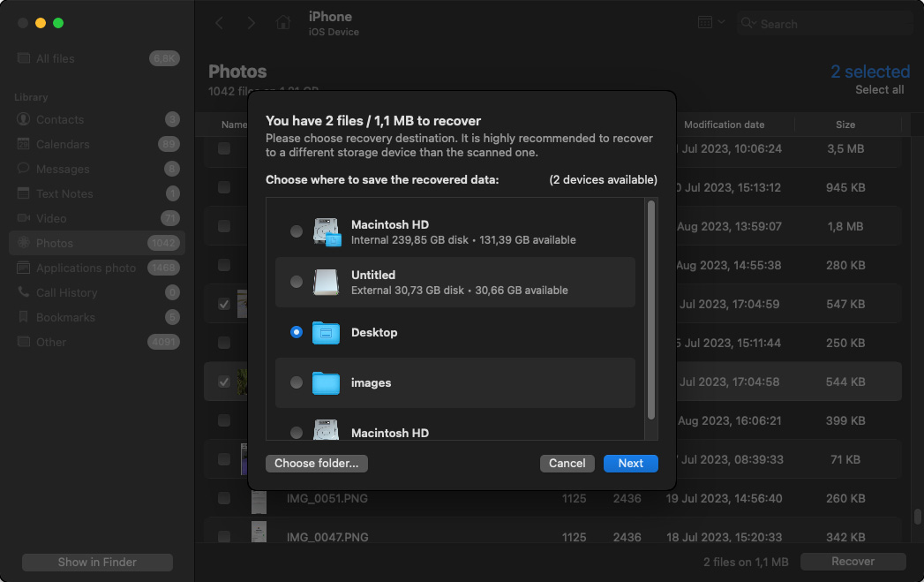Click the Desktop folder icon
The height and width of the screenshot is (582, 924).
pyautogui.click(x=326, y=332)
